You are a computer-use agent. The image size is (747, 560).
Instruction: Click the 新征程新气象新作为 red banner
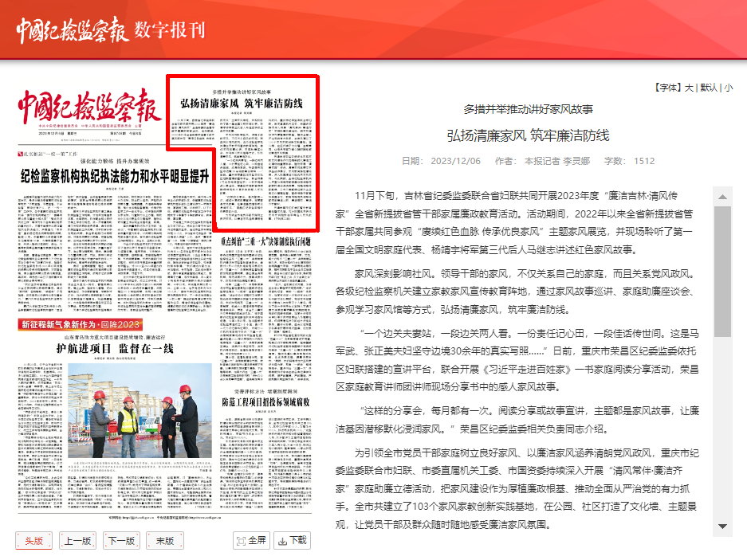click(80, 324)
